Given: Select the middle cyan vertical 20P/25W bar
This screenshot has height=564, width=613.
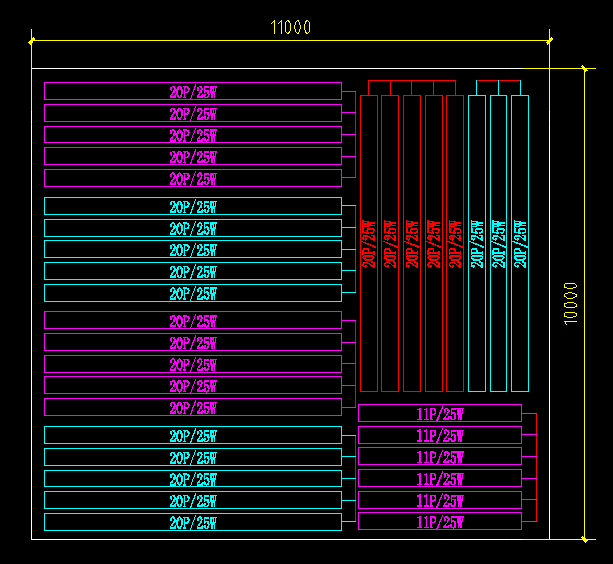Looking at the screenshot, I should pos(498,243).
